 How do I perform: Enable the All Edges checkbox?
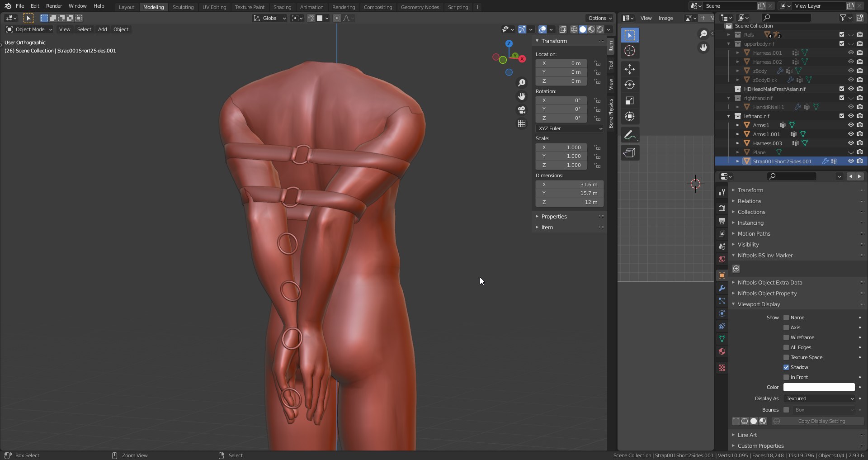coord(786,347)
